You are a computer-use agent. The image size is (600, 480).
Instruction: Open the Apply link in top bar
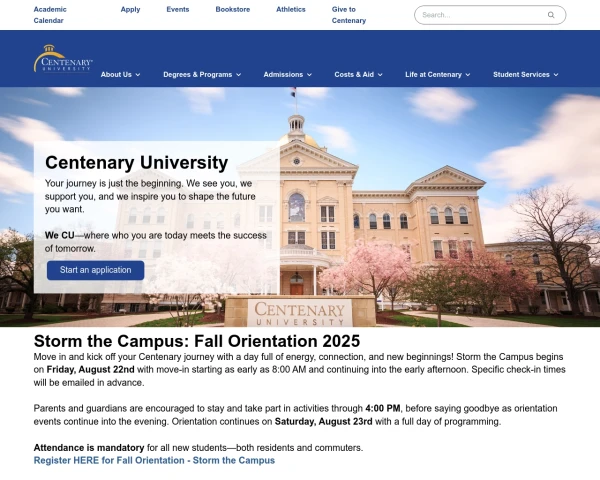pyautogui.click(x=130, y=10)
